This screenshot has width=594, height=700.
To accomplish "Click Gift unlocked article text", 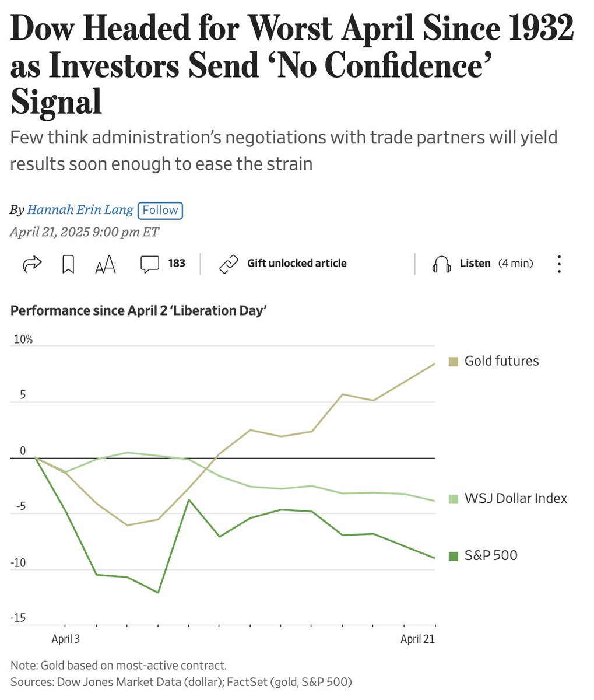I will [297, 264].
